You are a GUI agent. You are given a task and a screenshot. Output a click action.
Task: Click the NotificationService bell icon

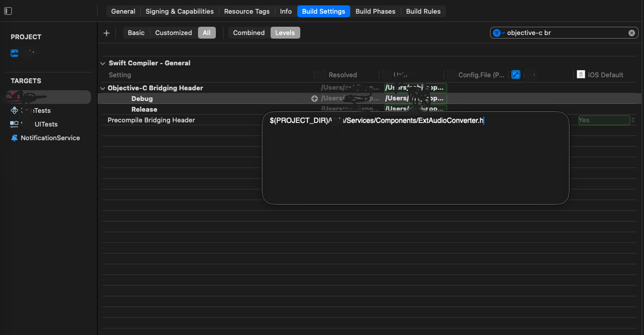click(x=14, y=138)
